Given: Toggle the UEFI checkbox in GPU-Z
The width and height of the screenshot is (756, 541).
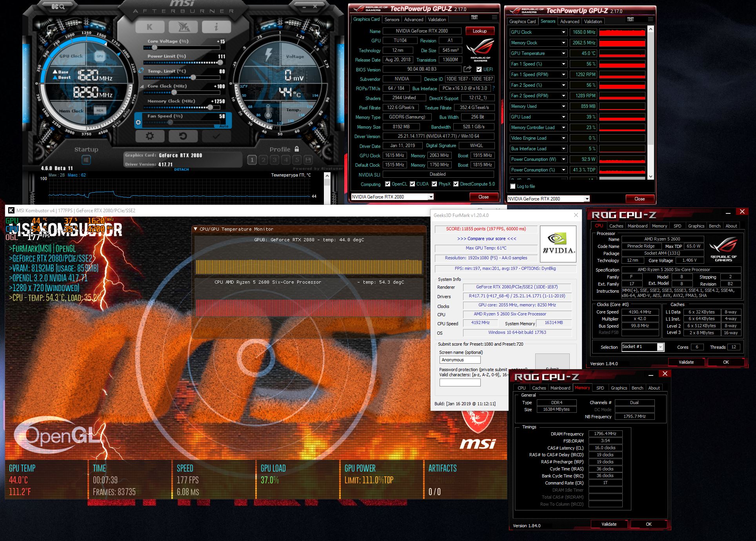Looking at the screenshot, I should point(479,69).
